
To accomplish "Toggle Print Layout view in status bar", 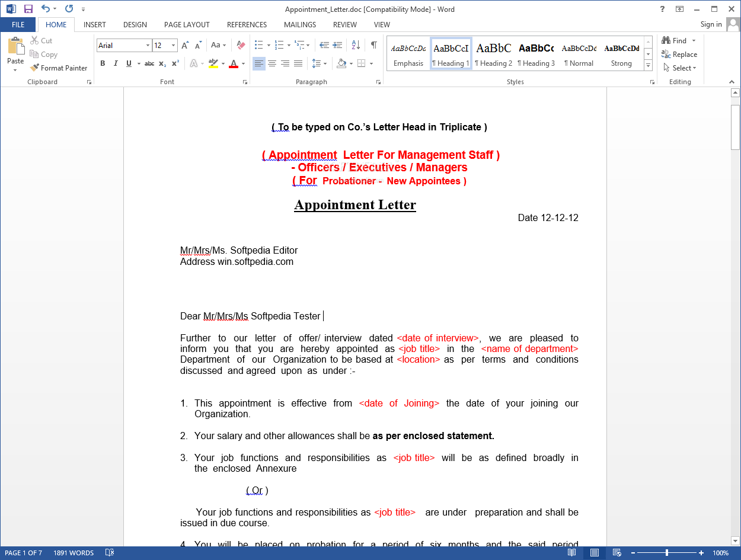I will click(594, 553).
